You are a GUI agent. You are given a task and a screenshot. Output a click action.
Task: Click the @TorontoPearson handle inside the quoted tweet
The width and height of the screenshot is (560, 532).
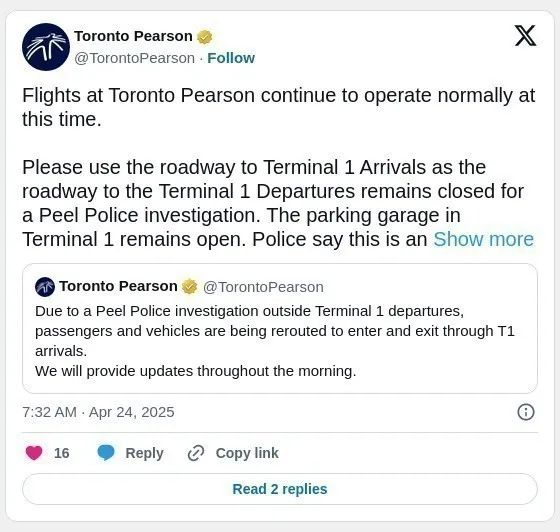tap(263, 287)
